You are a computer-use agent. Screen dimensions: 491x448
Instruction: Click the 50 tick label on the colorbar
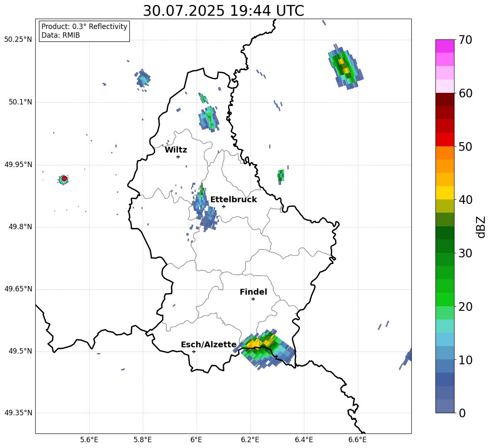[x=465, y=146]
